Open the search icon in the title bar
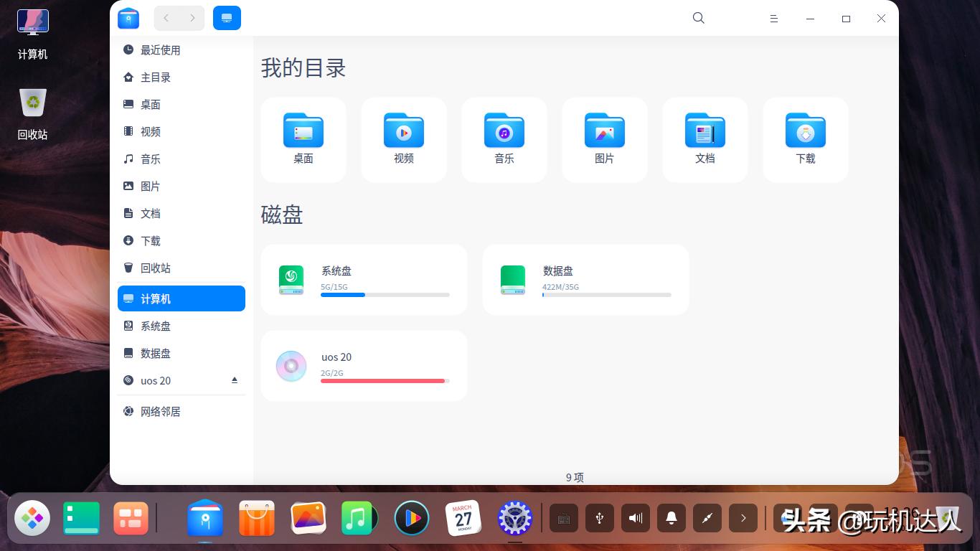Viewport: 980px width, 551px height. [698, 18]
